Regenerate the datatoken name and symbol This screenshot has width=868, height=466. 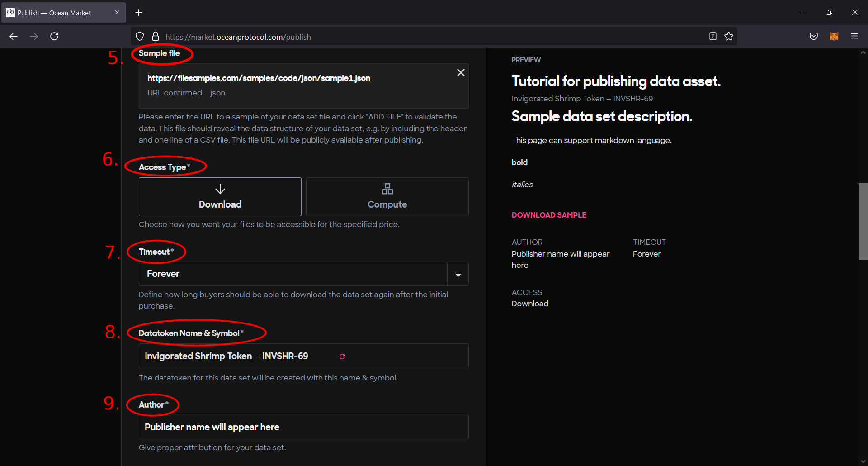342,357
